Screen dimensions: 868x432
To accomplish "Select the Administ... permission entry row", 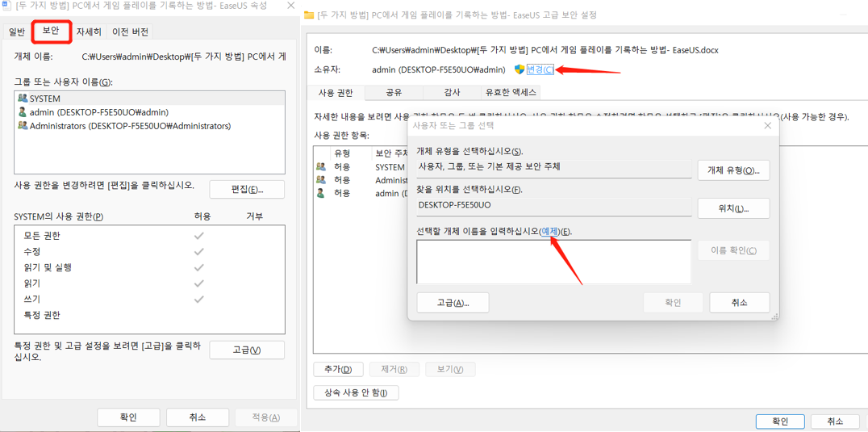I will [x=361, y=180].
